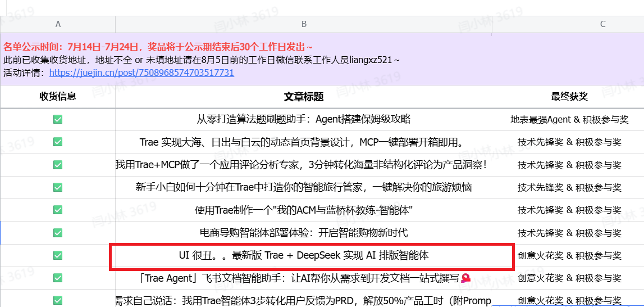Click award cell 地表最强Agent & 积极参与奖
Screen dimensions: 644x307
click(569, 120)
